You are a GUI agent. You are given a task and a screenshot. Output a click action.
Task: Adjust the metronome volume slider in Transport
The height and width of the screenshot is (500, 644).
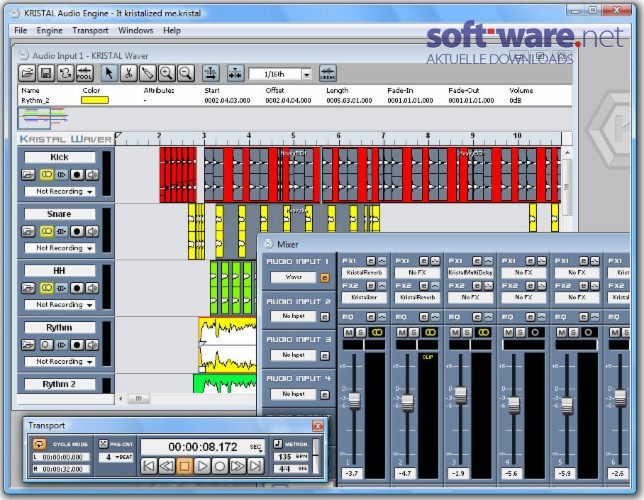click(x=316, y=455)
